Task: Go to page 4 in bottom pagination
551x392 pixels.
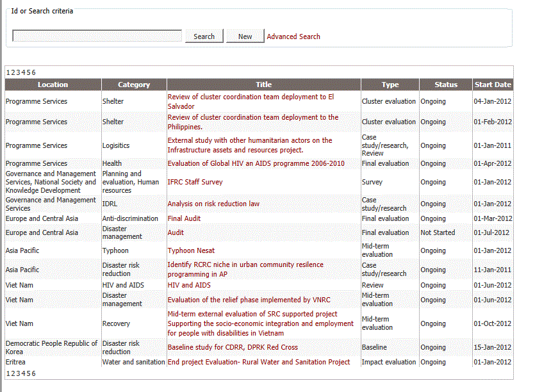Action: tap(23, 373)
